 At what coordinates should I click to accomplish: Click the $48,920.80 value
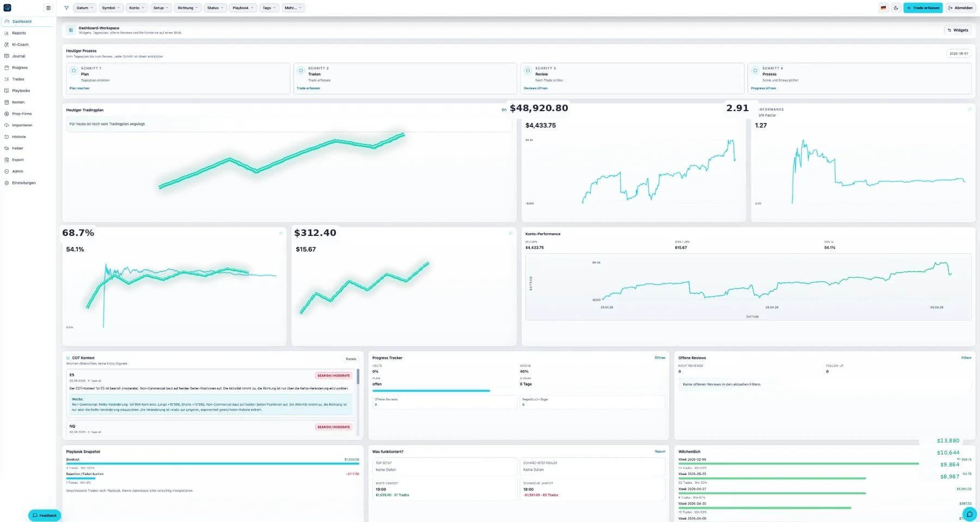[538, 108]
